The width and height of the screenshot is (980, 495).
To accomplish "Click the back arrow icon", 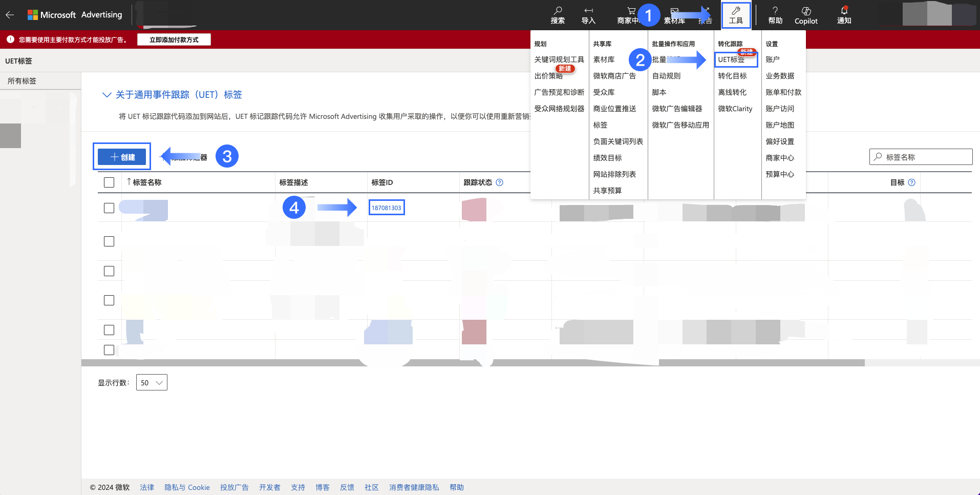I will click(x=10, y=15).
